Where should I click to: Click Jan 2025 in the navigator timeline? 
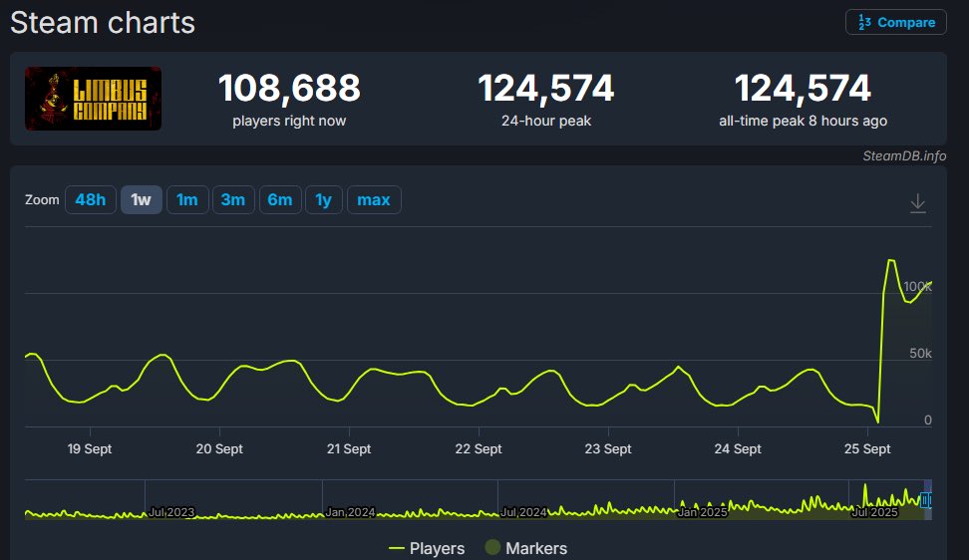pyautogui.click(x=702, y=512)
